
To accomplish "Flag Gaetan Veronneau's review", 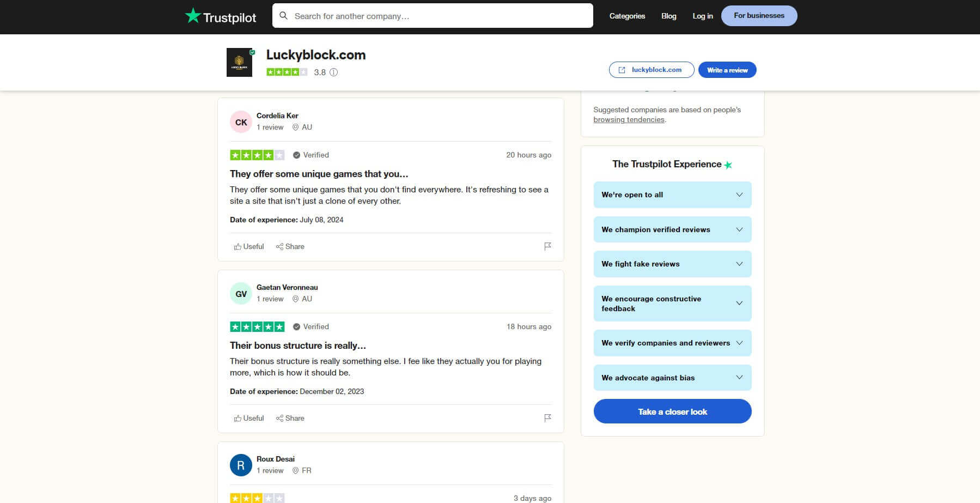I will 547,418.
